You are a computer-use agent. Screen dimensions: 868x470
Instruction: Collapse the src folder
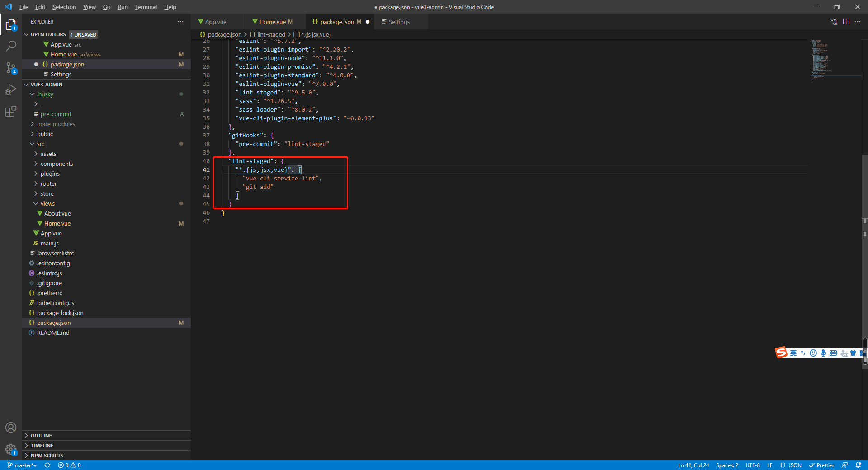[32, 144]
